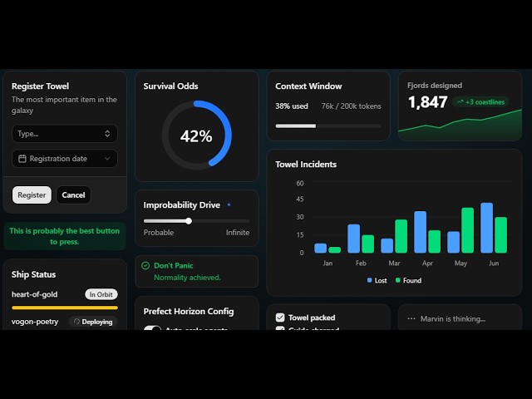This screenshot has height=399, width=532.
Task: Click the 'Marvin is thinking...' text
Action: pyautogui.click(x=452, y=319)
